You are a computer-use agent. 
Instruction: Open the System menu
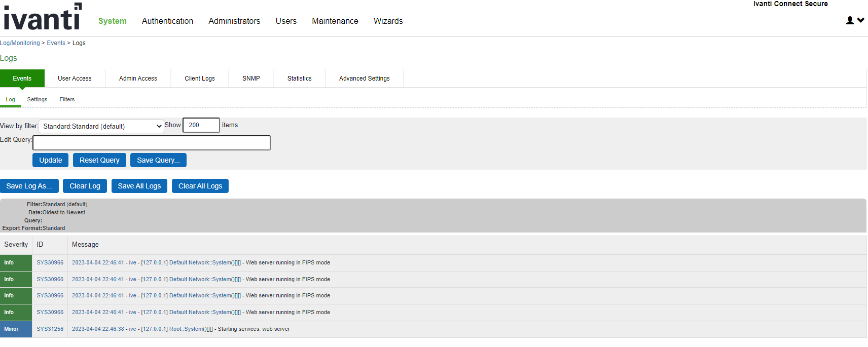pyautogui.click(x=112, y=21)
